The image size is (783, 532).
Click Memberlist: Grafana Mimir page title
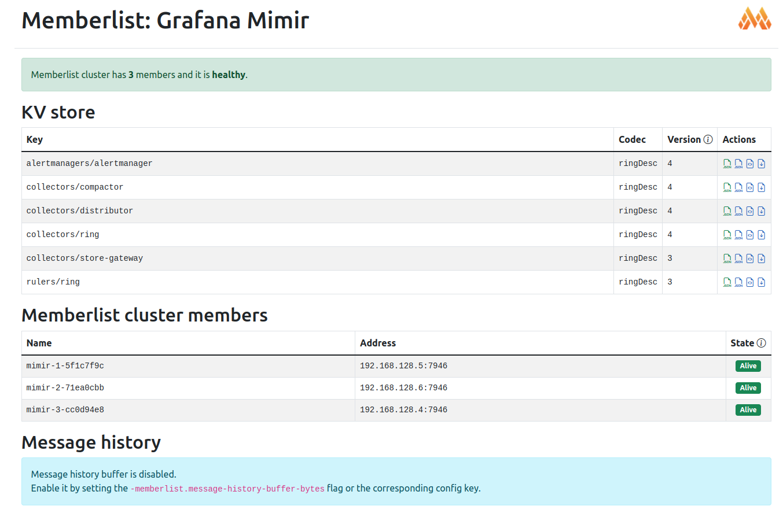(166, 20)
